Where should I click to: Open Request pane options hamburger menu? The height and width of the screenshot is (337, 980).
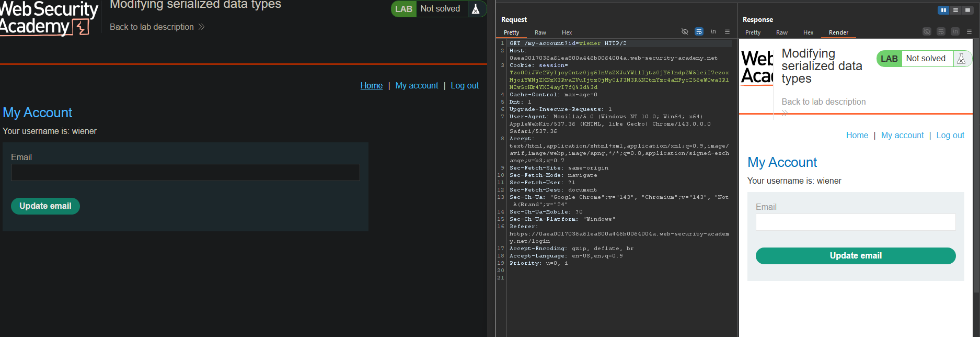(x=727, y=32)
